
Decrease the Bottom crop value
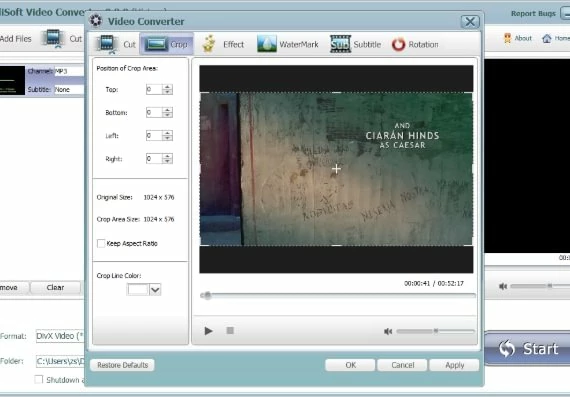[168, 115]
